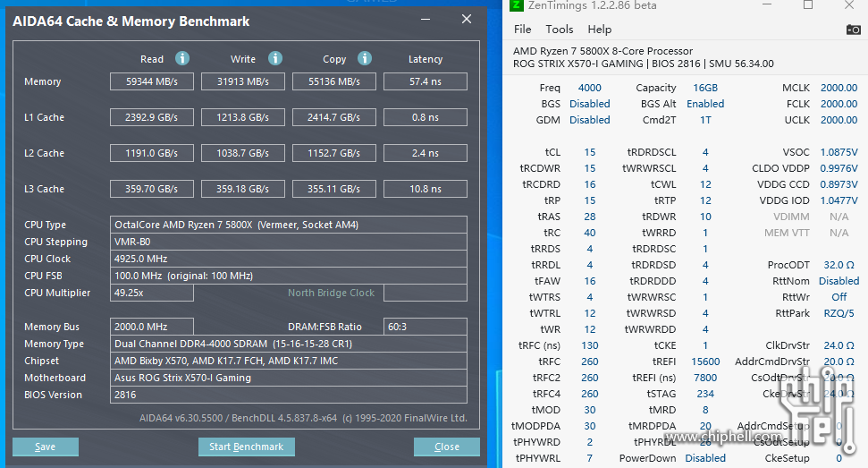
Task: Minimize the ZenTimings window
Action: (767, 5)
